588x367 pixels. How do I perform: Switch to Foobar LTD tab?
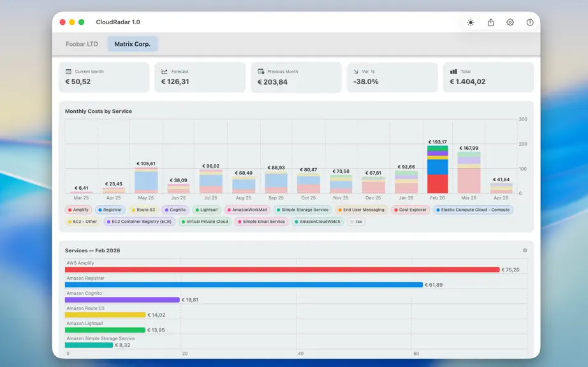82,44
